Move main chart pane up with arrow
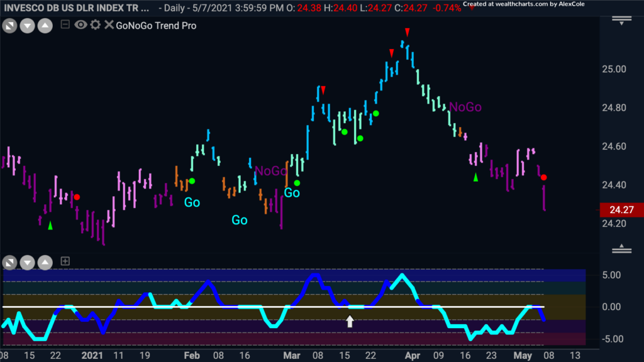Screen dimensions: 644x362 pyautogui.click(x=45, y=26)
